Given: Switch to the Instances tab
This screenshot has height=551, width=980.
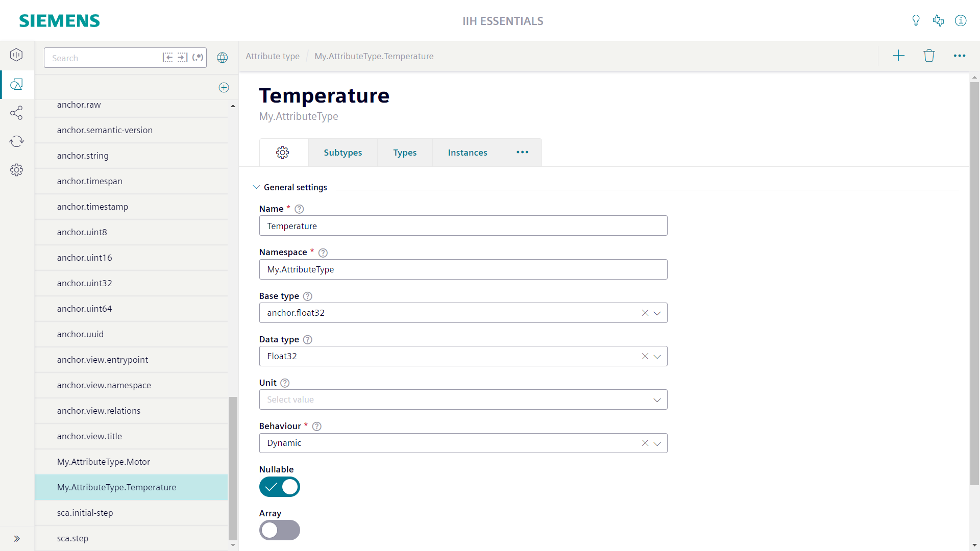Looking at the screenshot, I should pyautogui.click(x=468, y=153).
